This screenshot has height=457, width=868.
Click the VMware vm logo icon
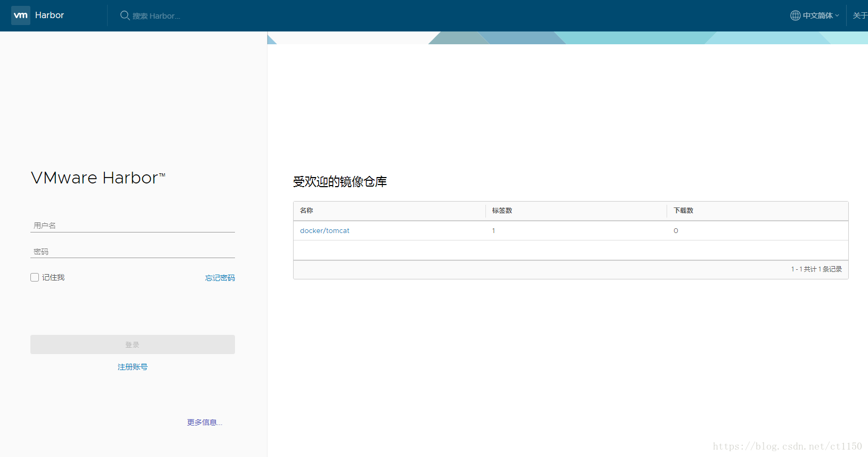point(21,15)
